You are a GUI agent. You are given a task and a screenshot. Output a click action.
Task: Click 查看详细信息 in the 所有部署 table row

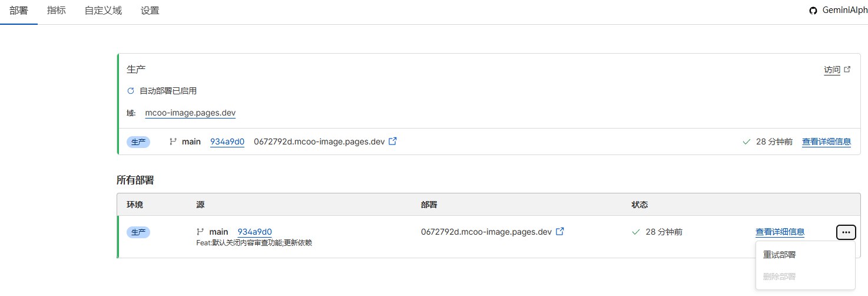780,232
